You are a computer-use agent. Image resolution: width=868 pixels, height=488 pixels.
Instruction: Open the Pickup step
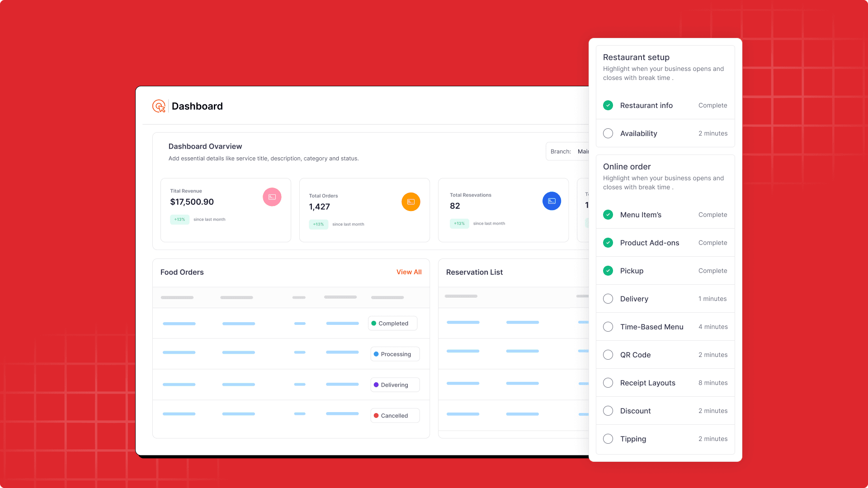coord(665,271)
